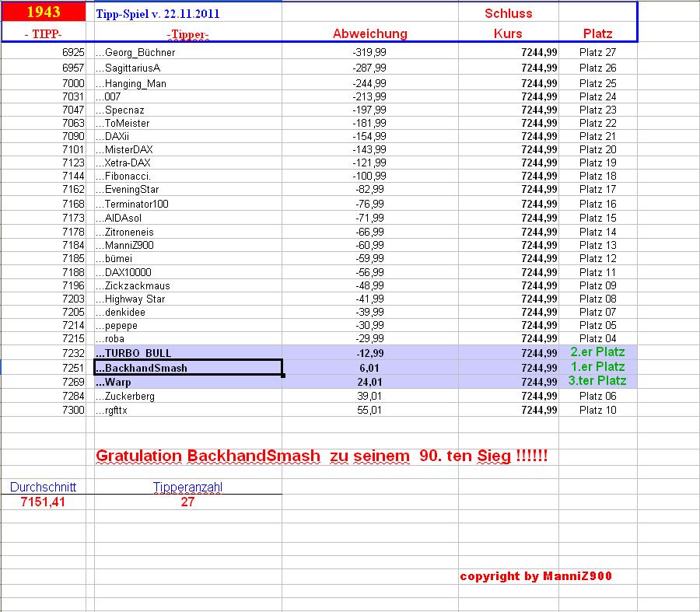The width and height of the screenshot is (700, 612).
Task: Click the green 2.er Platz cell
Action: (x=598, y=352)
